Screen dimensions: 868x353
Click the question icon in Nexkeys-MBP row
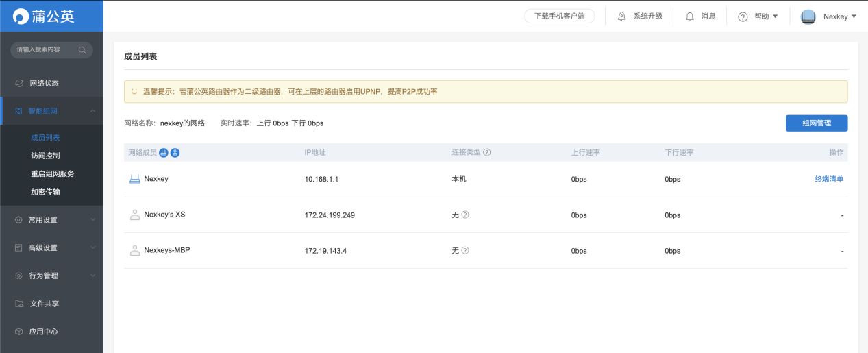click(x=464, y=250)
